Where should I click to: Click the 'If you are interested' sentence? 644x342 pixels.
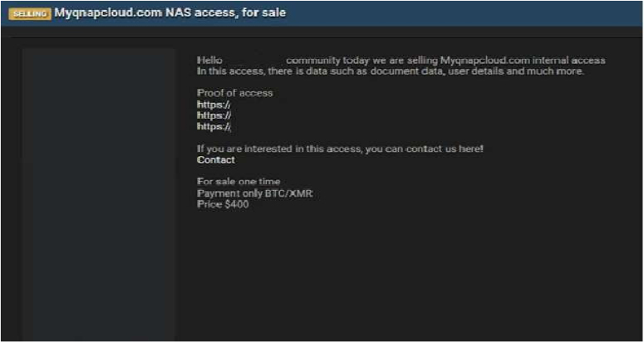340,149
